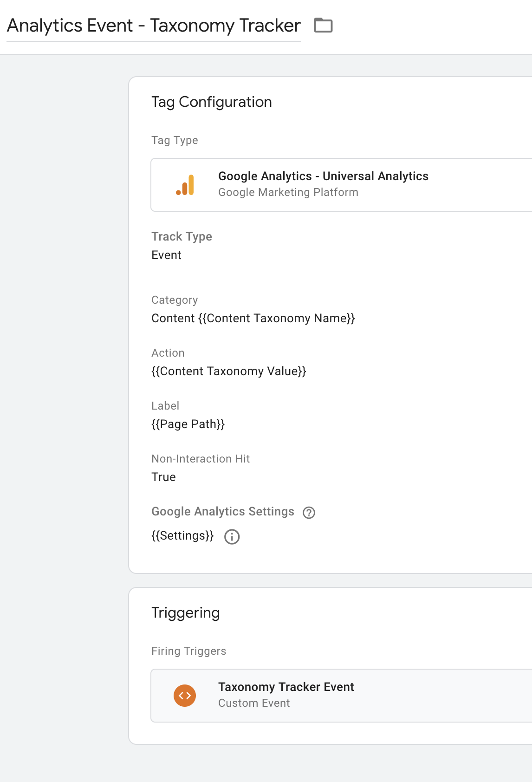Click the folder icon beside the tag name
This screenshot has width=532, height=782.
(x=323, y=25)
